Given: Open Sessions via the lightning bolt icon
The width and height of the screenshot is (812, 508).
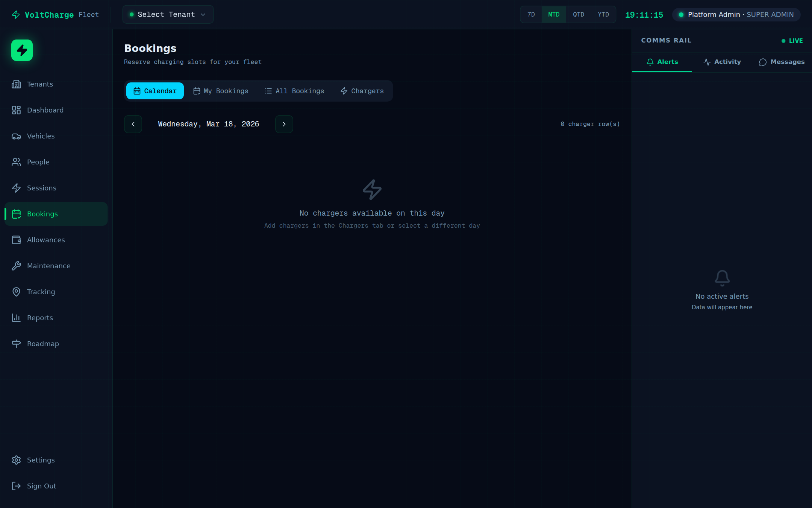Looking at the screenshot, I should coord(16,188).
